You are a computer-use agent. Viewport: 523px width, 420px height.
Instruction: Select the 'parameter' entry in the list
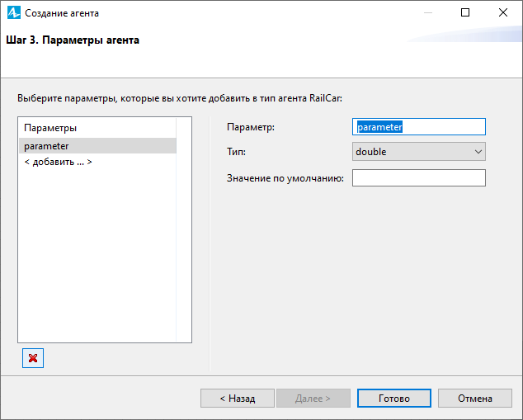(97, 146)
